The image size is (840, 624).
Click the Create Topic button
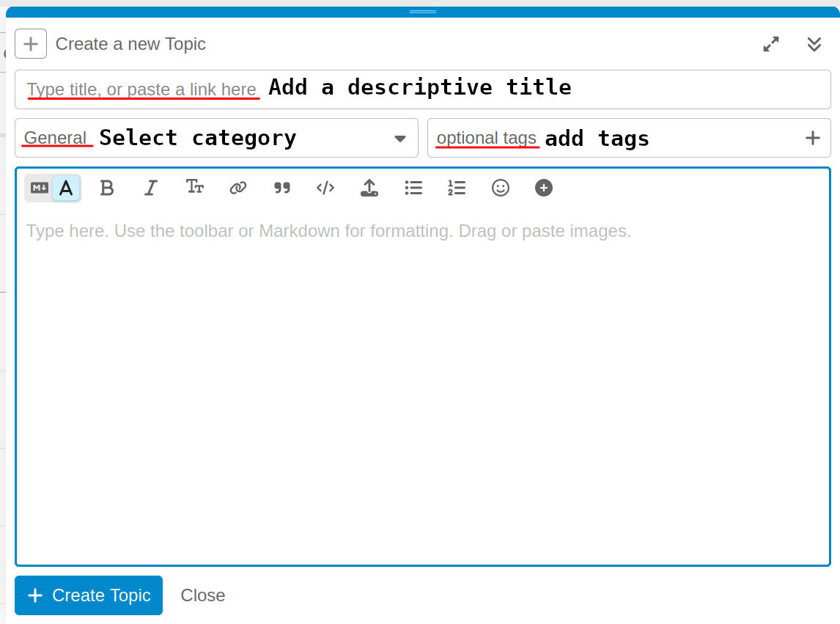[x=89, y=595]
